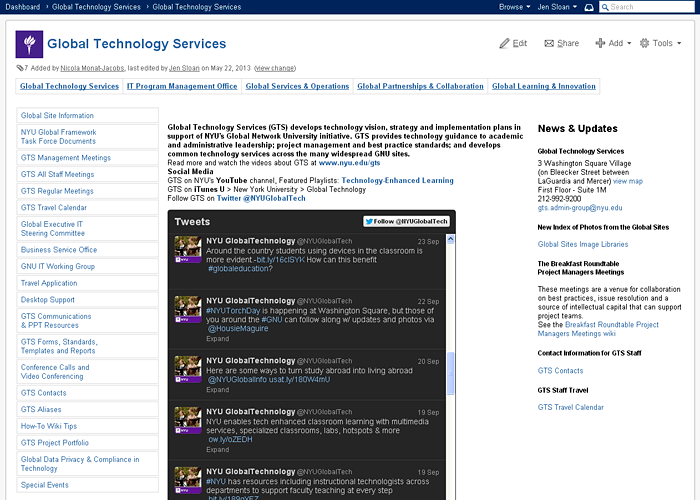Viewport: 700px width, 500px height.
Task: Click the Twitter bird in Follow @NYUGlobalTech
Action: 369,221
